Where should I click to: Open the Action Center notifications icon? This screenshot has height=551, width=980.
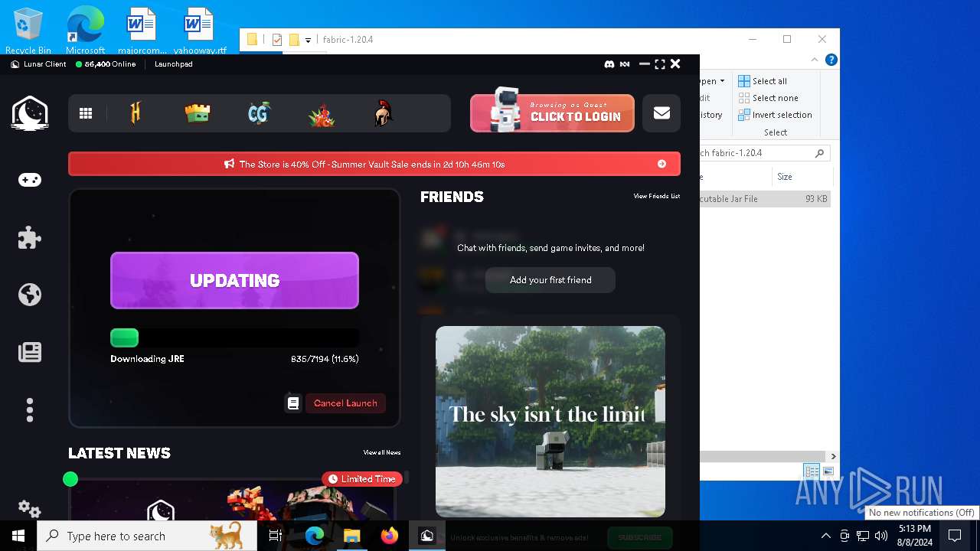955,536
